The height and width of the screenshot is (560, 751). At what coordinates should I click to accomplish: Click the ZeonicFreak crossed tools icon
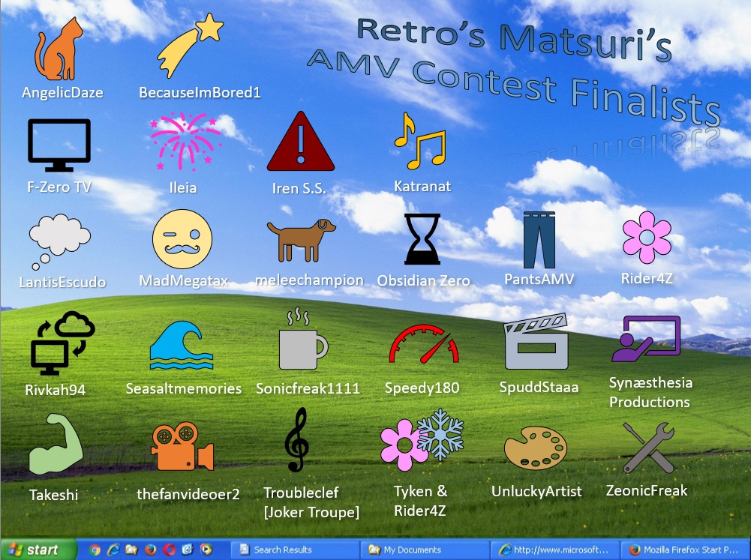point(648,448)
